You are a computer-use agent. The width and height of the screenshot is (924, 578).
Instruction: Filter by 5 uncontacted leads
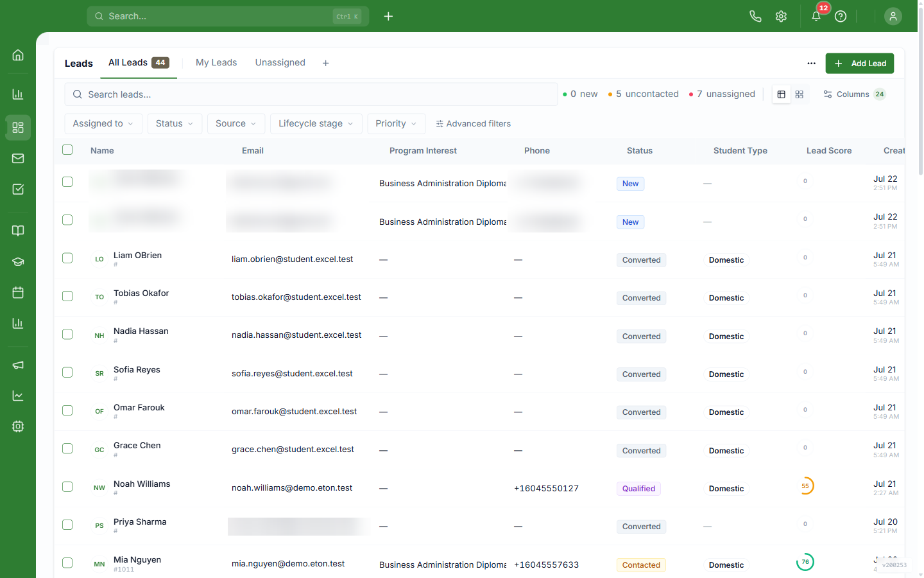tap(644, 94)
